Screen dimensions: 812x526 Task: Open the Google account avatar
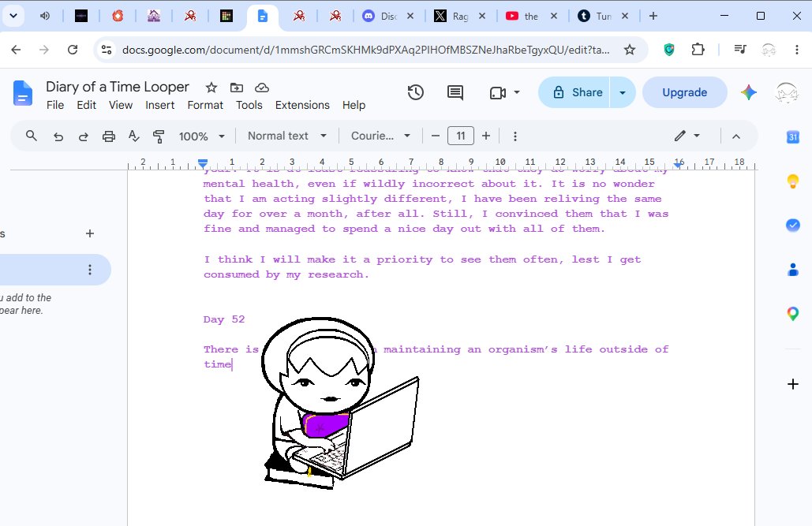786,93
